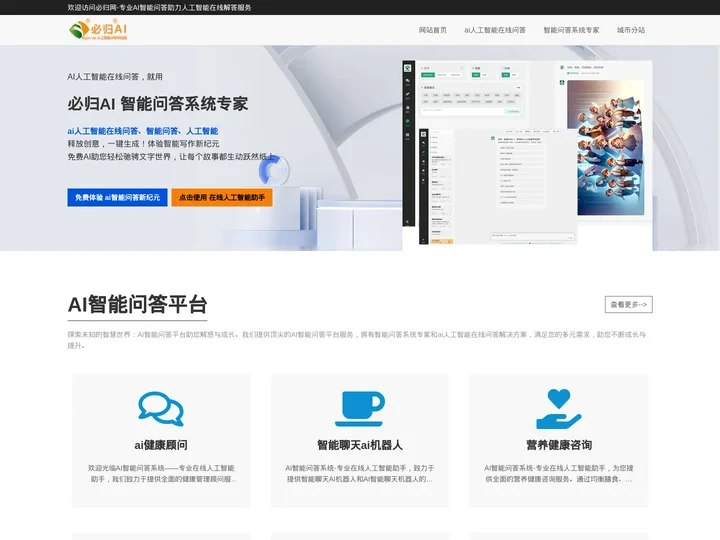Screen dimensions: 720x540
Task: Click the ai健康顾问 card description text
Action: pyautogui.click(x=161, y=473)
